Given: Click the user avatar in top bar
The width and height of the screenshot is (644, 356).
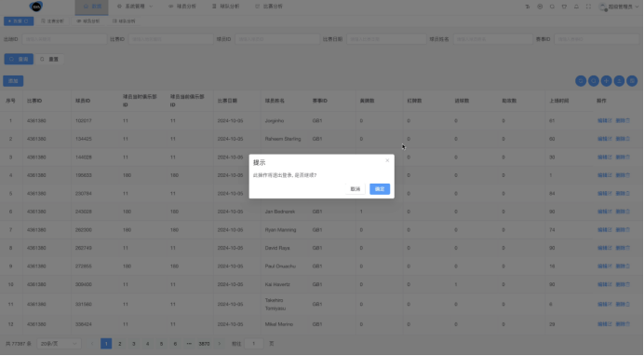Looking at the screenshot, I should (x=603, y=7).
